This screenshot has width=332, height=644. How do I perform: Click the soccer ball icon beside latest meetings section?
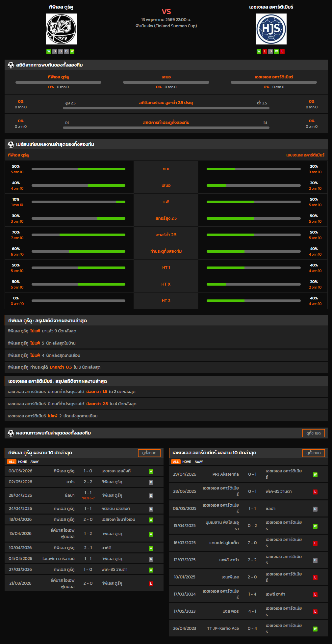(x=11, y=433)
